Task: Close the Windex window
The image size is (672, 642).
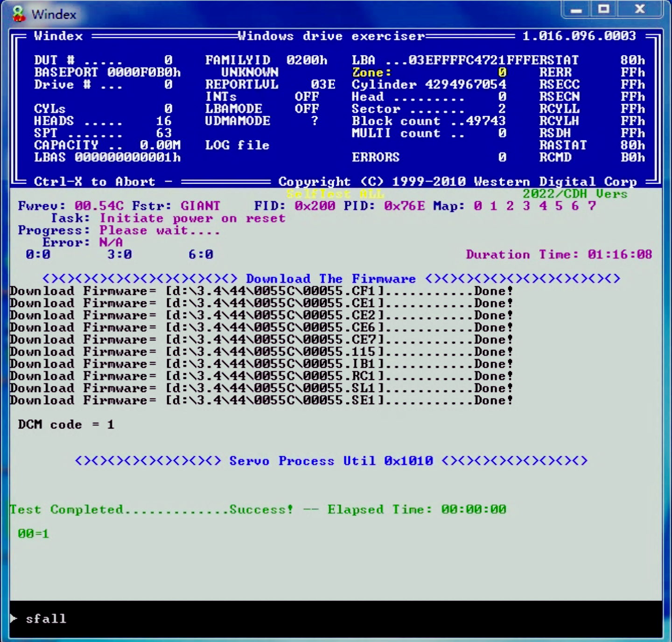Action: pos(640,9)
